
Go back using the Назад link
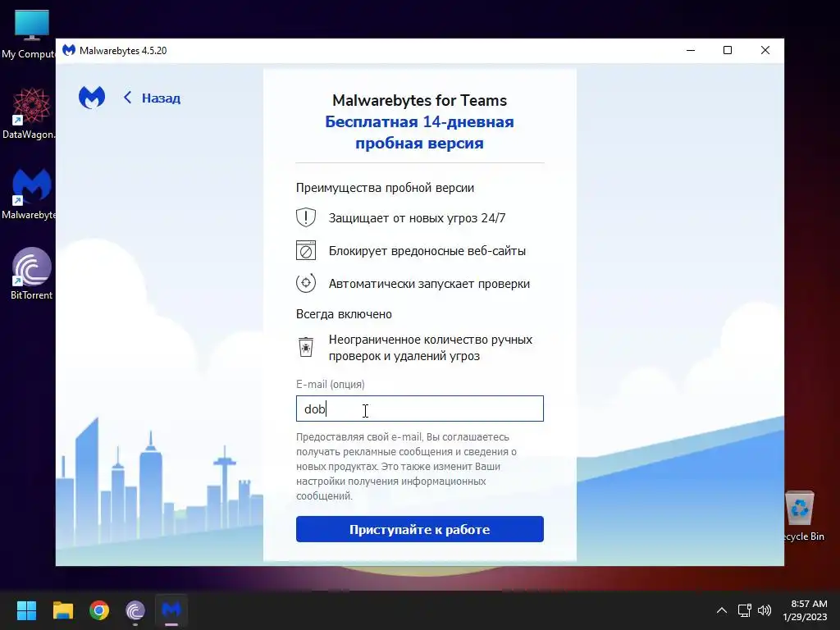coord(152,98)
